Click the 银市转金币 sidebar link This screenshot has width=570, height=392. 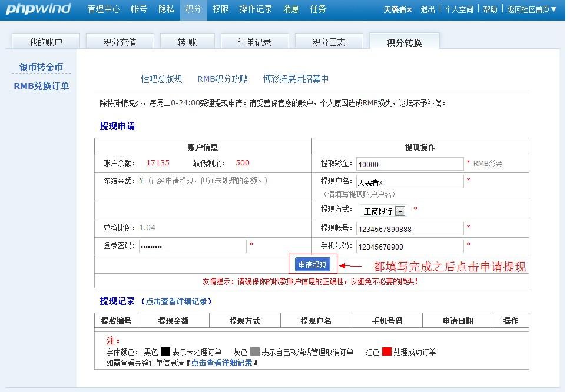[x=41, y=67]
